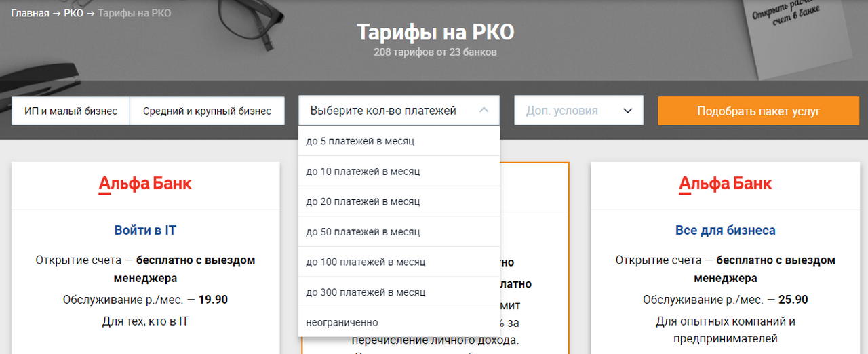Click the chevron arrow in payments dropdown
Image resolution: width=868 pixels, height=354 pixels.
pyautogui.click(x=484, y=111)
